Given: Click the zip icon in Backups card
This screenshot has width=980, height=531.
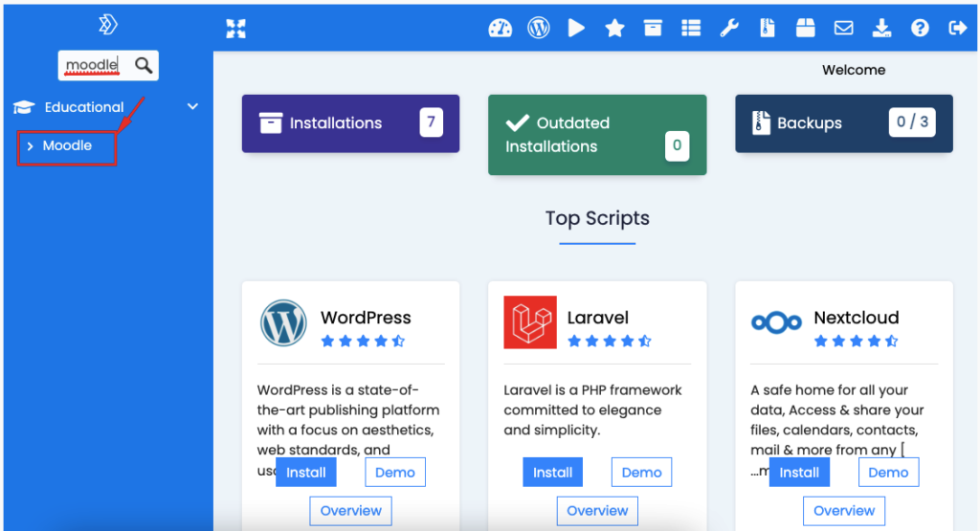Looking at the screenshot, I should [x=761, y=122].
